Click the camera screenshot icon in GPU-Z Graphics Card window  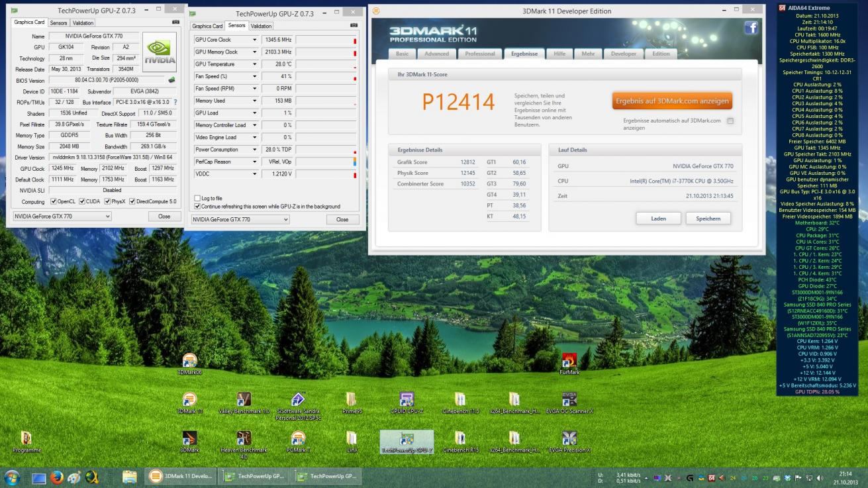coord(175,22)
